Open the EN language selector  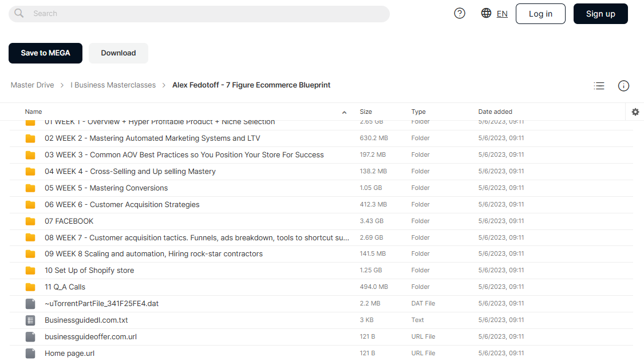click(502, 14)
